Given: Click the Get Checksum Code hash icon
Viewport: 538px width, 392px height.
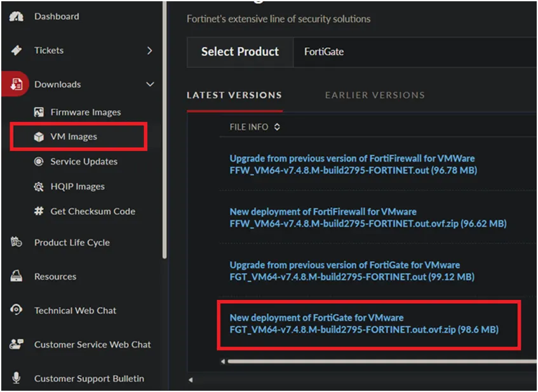Looking at the screenshot, I should (39, 211).
